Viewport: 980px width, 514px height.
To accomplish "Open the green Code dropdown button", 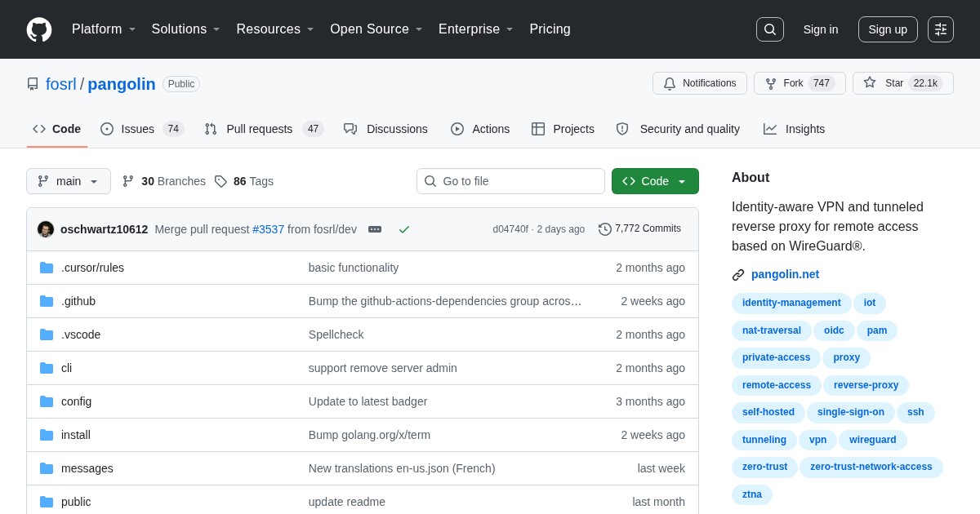I will (x=655, y=181).
